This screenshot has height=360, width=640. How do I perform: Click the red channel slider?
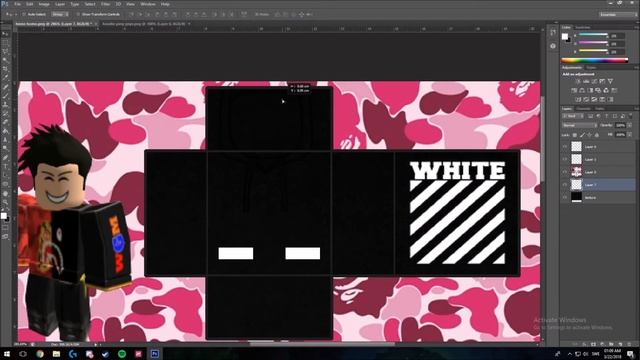pyautogui.click(x=593, y=35)
